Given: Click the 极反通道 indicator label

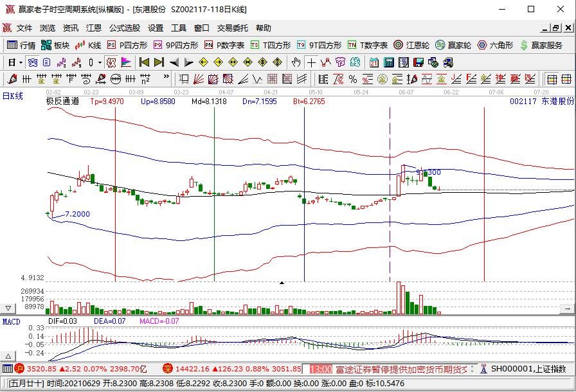Looking at the screenshot, I should pyautogui.click(x=62, y=102).
